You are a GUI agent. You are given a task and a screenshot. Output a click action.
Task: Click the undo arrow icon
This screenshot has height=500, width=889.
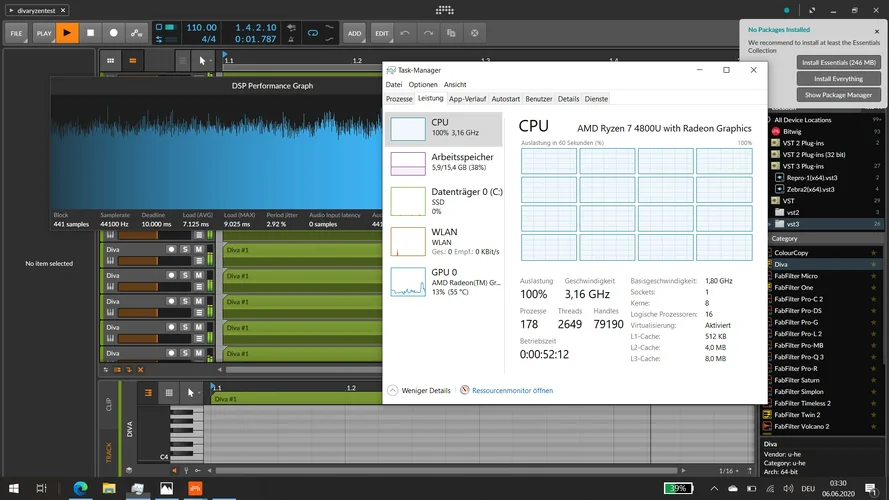tap(405, 33)
